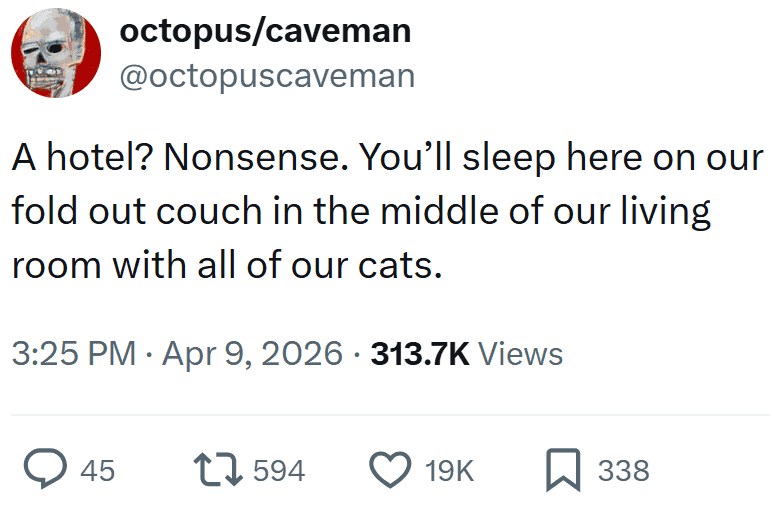Click the Views label
The image size is (772, 508).
pyautogui.click(x=521, y=353)
